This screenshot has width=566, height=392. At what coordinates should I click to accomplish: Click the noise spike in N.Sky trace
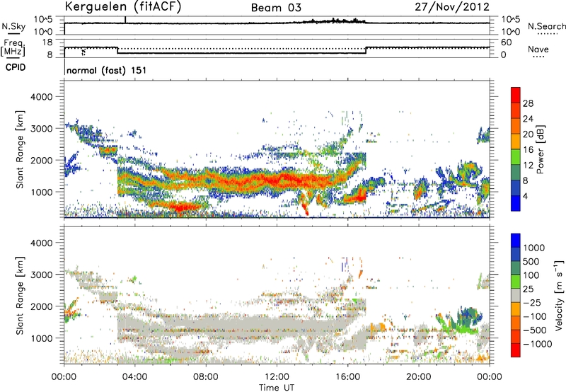click(125, 20)
